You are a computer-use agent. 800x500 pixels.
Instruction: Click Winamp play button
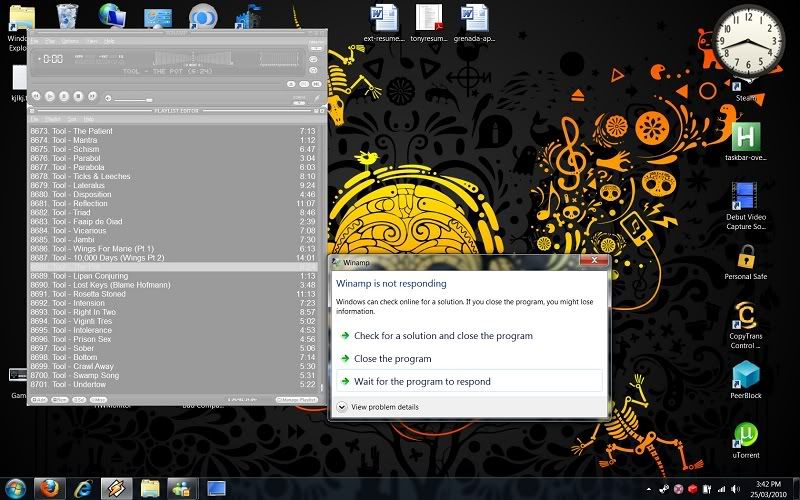click(x=50, y=96)
